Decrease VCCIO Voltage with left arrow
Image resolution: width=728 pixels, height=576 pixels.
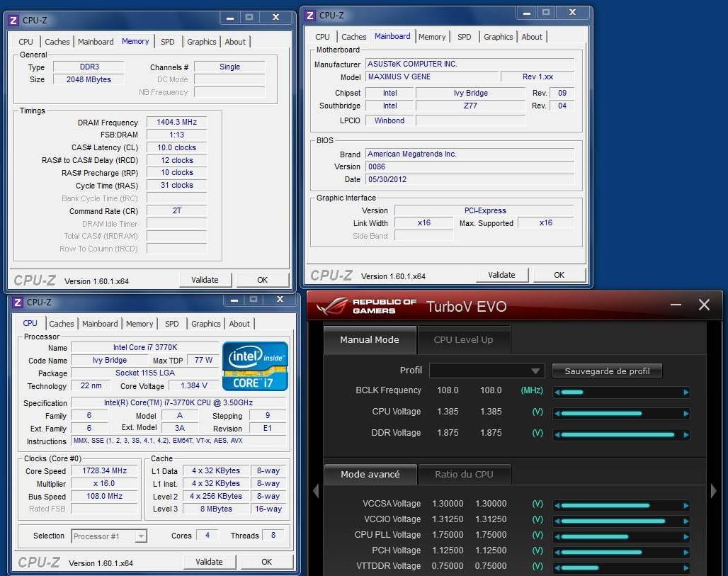point(557,521)
